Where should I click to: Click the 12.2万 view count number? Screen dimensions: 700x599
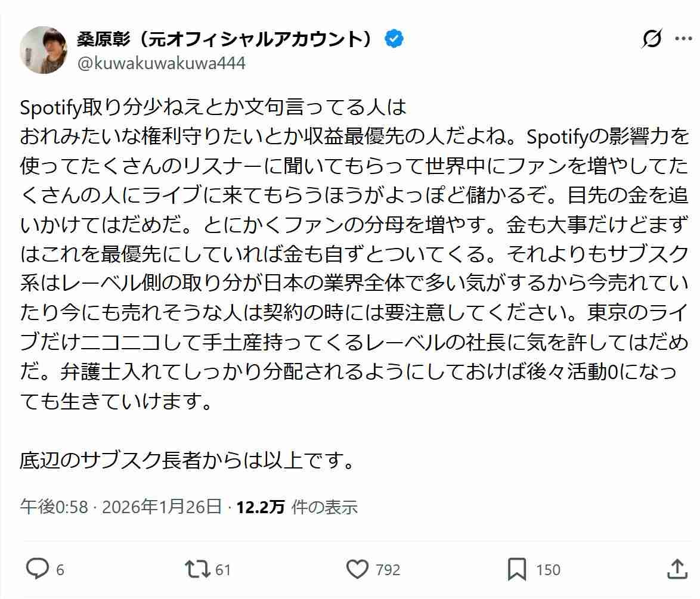261,507
